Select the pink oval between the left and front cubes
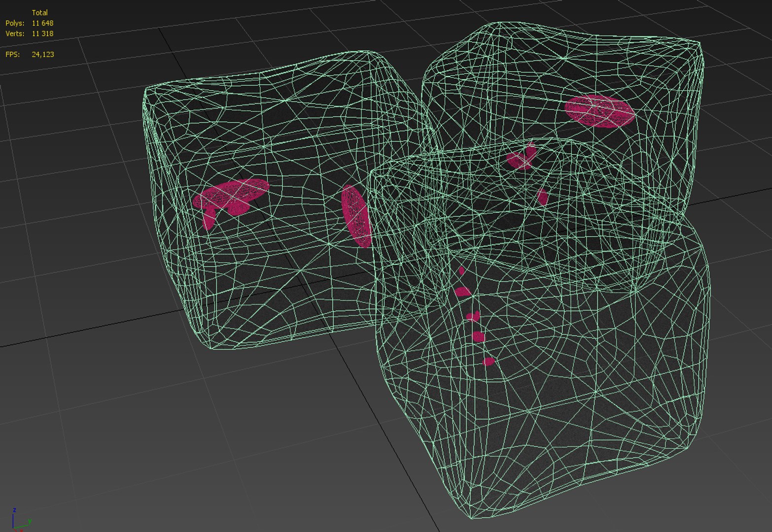 point(356,216)
